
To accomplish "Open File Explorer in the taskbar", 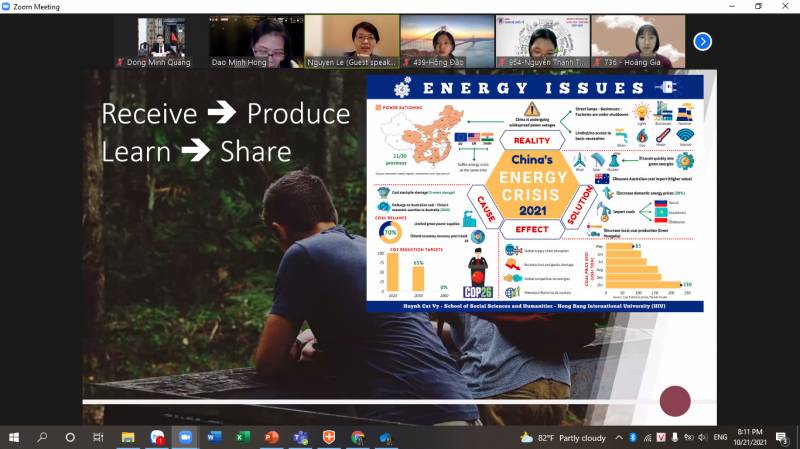I will [x=128, y=437].
